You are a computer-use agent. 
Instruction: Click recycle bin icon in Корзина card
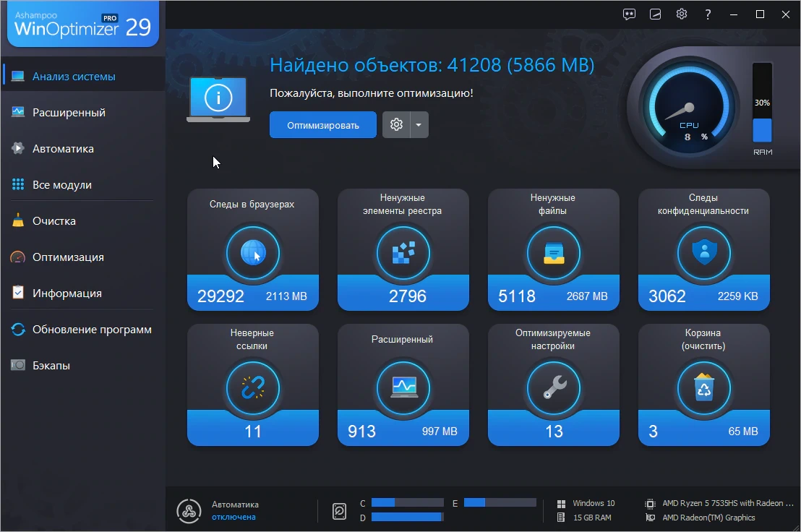pyautogui.click(x=704, y=388)
